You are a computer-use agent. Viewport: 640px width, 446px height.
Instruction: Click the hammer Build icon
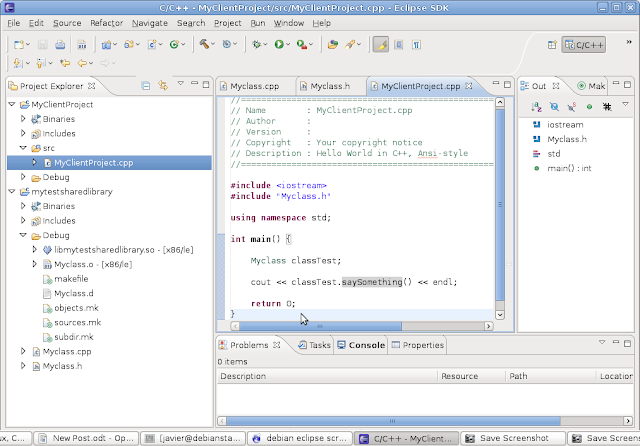[204, 44]
